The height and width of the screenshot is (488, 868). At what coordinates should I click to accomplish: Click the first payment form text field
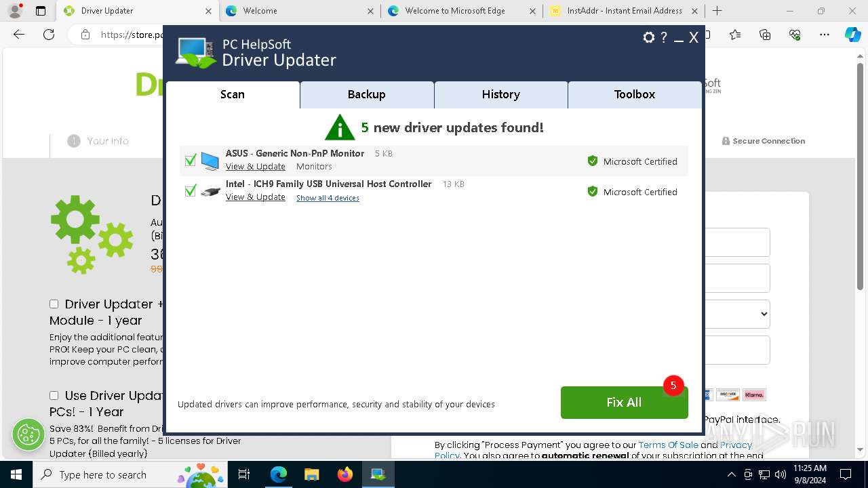pyautogui.click(x=738, y=242)
